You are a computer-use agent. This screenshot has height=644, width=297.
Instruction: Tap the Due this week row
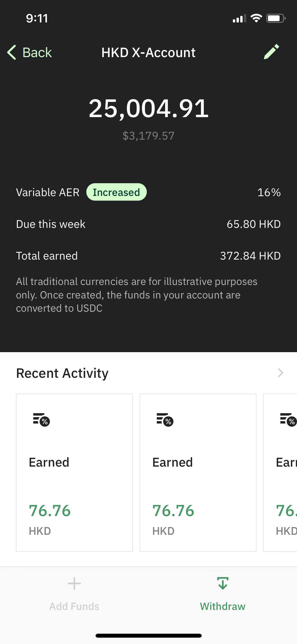coord(148,224)
